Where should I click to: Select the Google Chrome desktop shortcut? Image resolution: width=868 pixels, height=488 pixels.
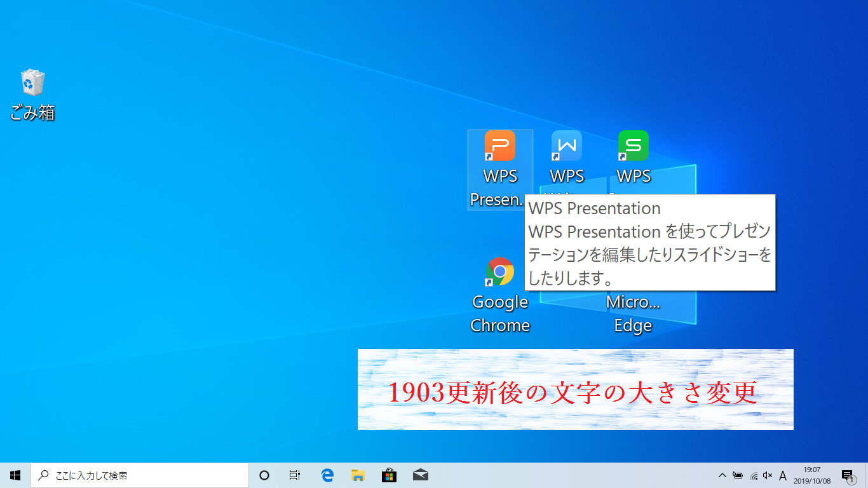click(500, 295)
